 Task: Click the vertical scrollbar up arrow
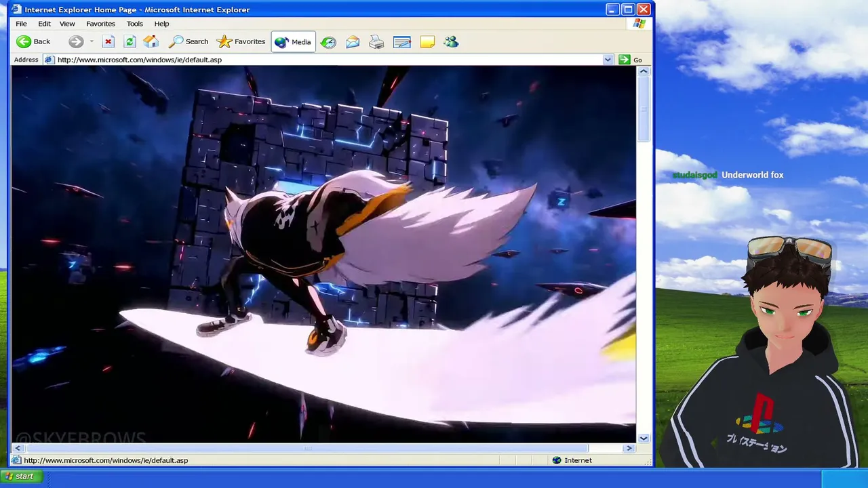(644, 71)
